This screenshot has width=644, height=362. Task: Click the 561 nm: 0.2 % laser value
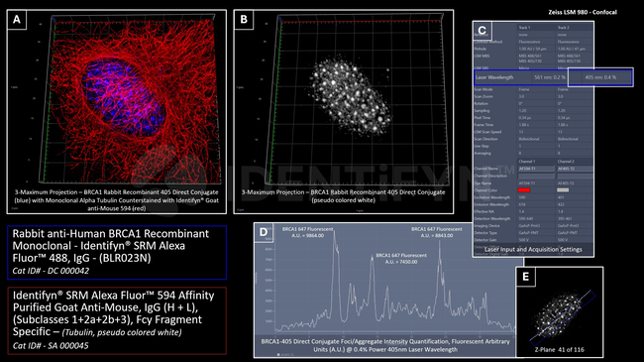click(550, 77)
